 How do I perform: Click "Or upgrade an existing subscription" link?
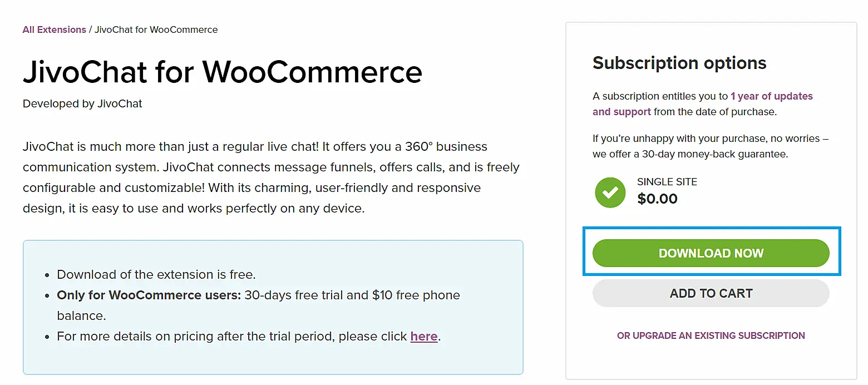point(711,335)
